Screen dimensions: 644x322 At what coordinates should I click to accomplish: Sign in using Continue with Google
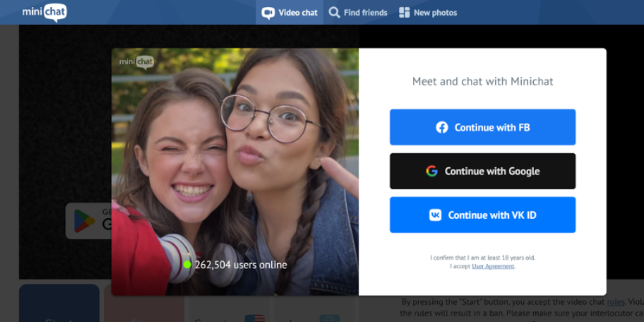(x=482, y=171)
